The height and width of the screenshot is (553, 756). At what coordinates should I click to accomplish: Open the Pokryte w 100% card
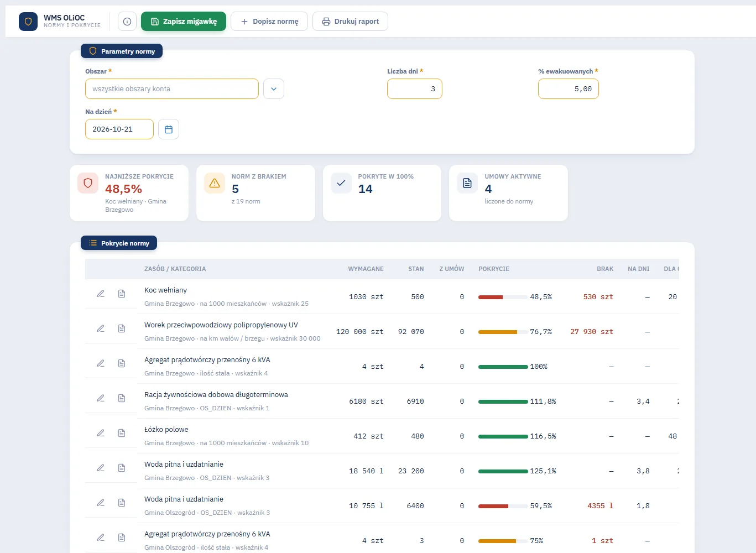382,193
